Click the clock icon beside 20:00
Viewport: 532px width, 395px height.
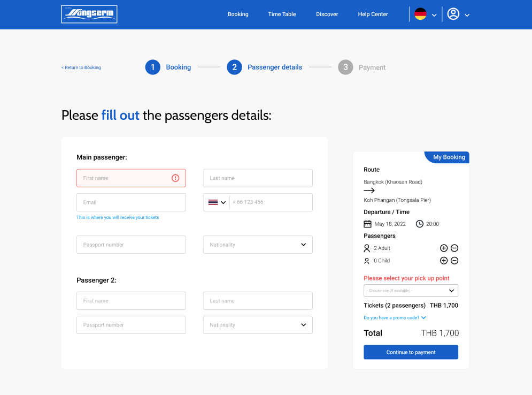pyautogui.click(x=420, y=224)
